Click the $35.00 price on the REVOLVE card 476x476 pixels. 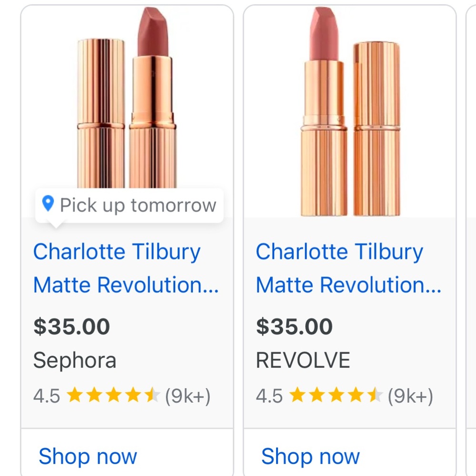pyautogui.click(x=294, y=326)
